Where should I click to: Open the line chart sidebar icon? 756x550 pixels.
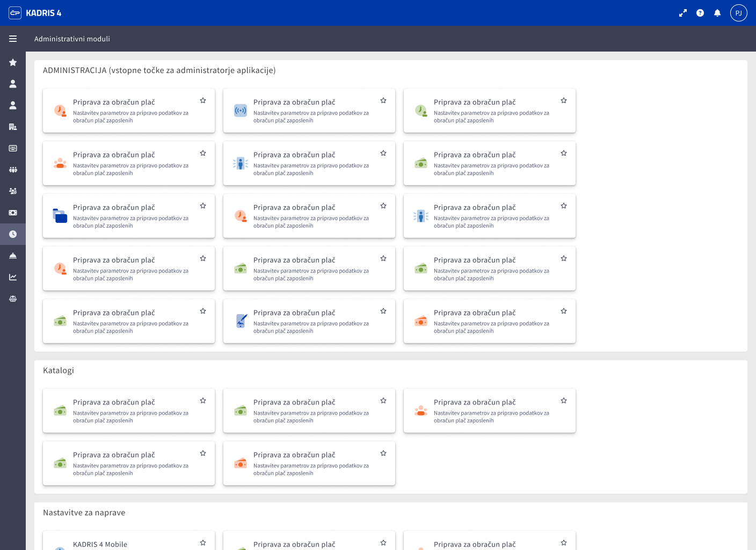[x=13, y=277]
